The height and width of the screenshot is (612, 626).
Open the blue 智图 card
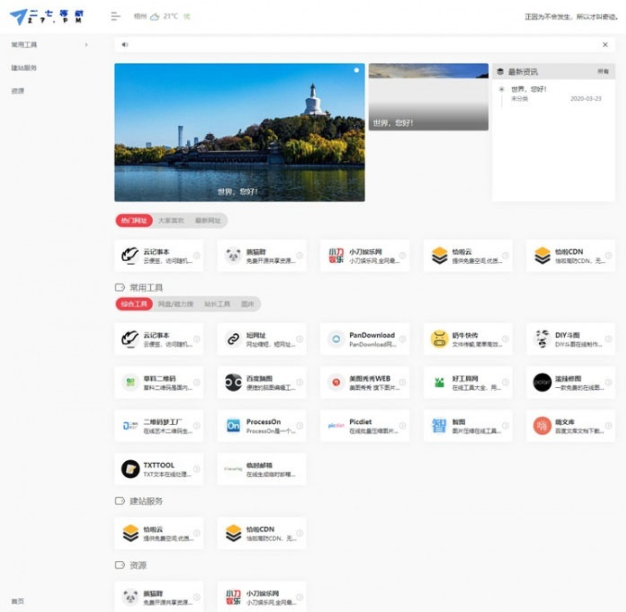(x=468, y=426)
